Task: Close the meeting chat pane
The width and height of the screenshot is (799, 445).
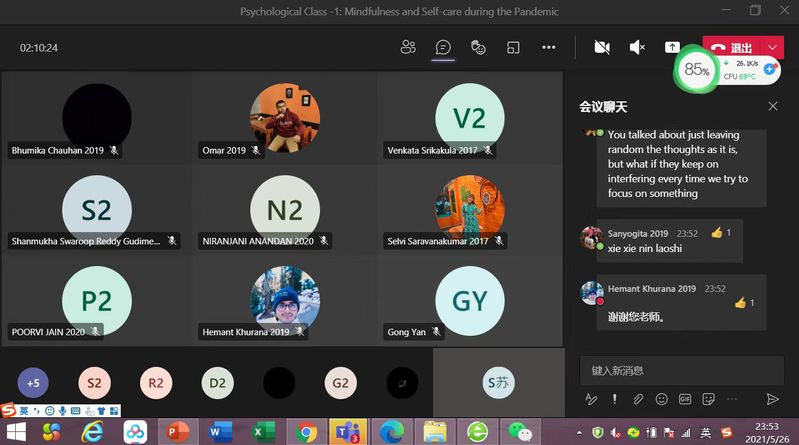Action: (773, 106)
